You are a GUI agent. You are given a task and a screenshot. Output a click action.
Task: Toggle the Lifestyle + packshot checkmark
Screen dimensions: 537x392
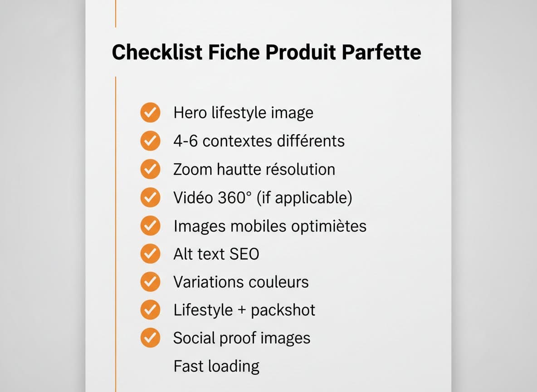[x=150, y=310]
